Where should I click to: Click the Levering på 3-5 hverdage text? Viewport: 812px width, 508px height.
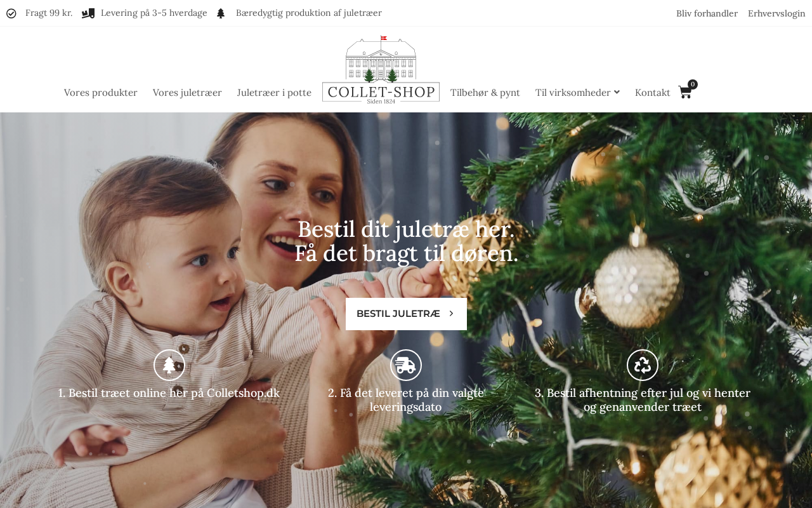point(154,13)
